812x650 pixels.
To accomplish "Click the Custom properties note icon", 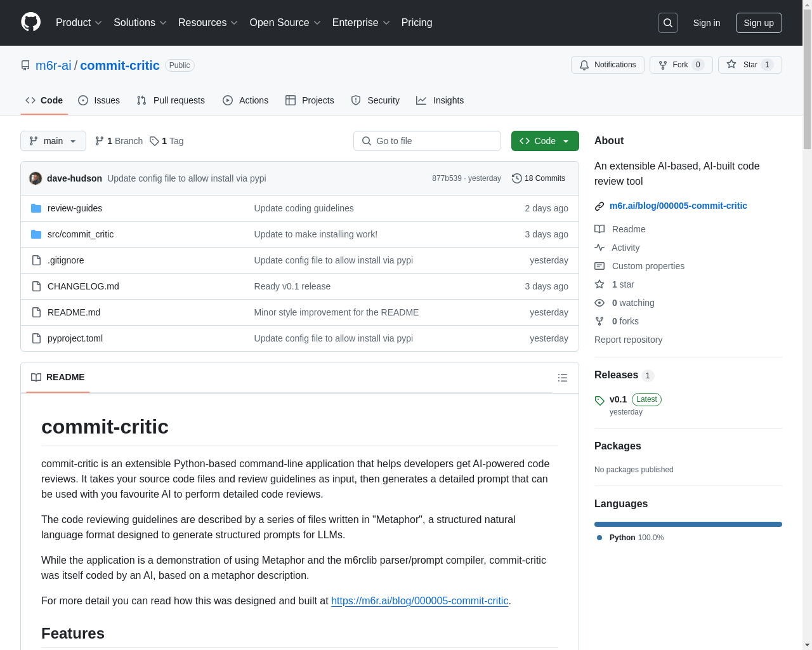I will click(599, 266).
